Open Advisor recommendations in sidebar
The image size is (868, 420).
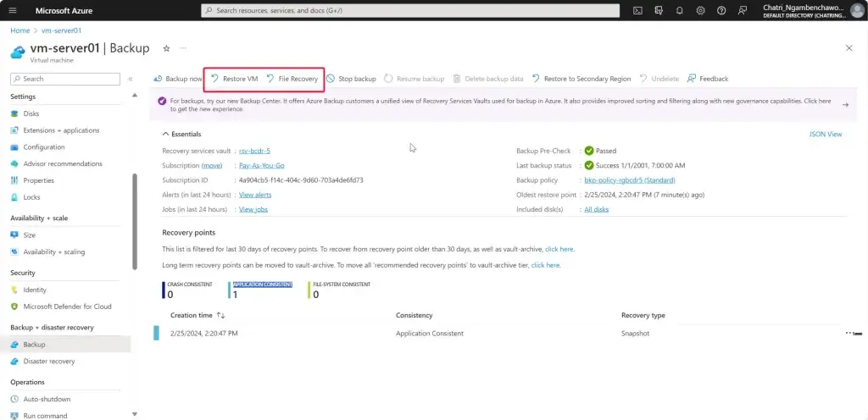(x=63, y=163)
